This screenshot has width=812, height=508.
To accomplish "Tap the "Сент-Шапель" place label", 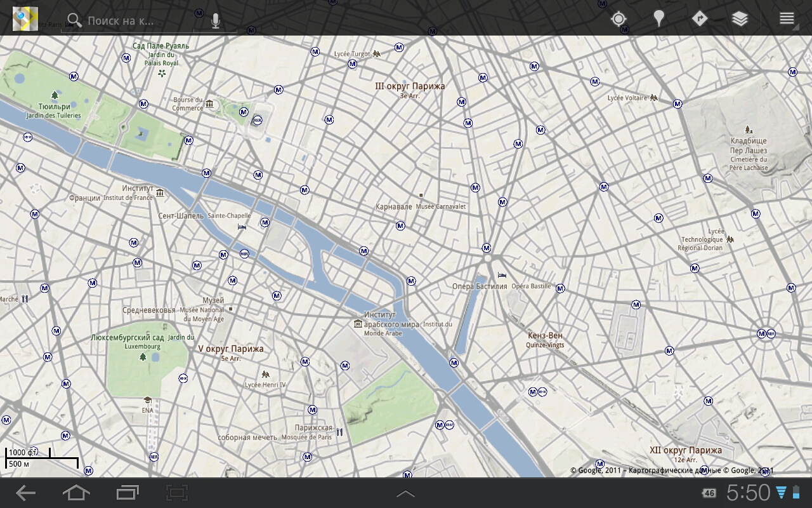I will coord(181,216).
